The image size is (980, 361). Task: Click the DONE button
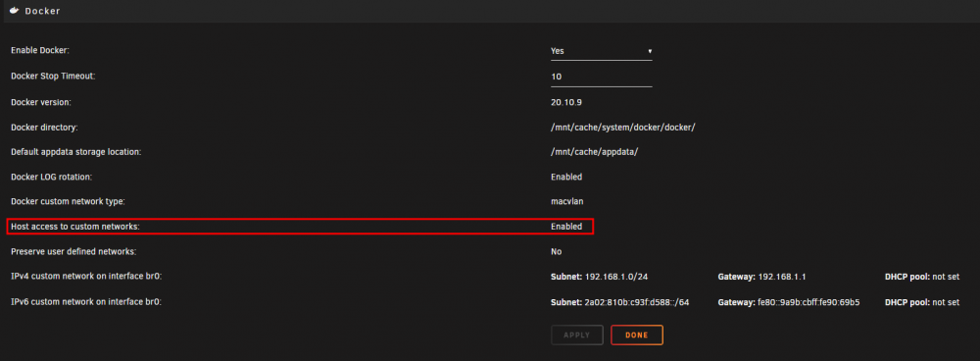click(636, 335)
